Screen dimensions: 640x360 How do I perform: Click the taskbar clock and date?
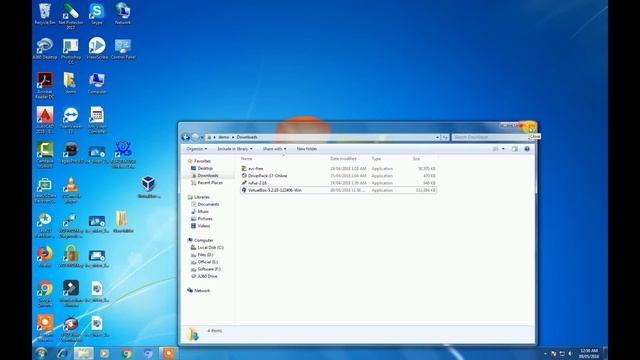click(x=589, y=353)
